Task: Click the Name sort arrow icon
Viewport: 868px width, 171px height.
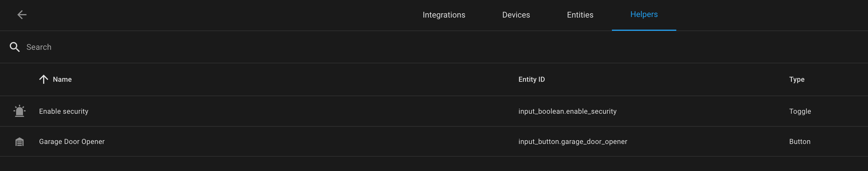Action: point(43,79)
